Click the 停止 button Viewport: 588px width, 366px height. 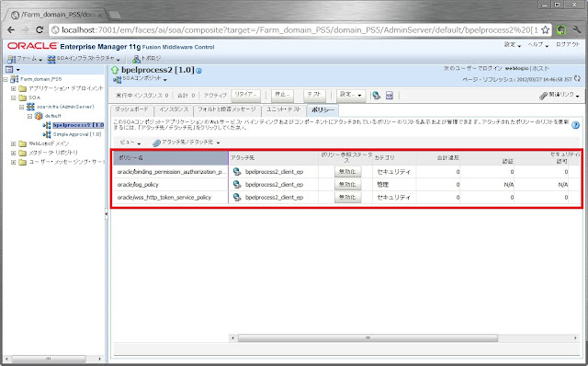coord(282,95)
